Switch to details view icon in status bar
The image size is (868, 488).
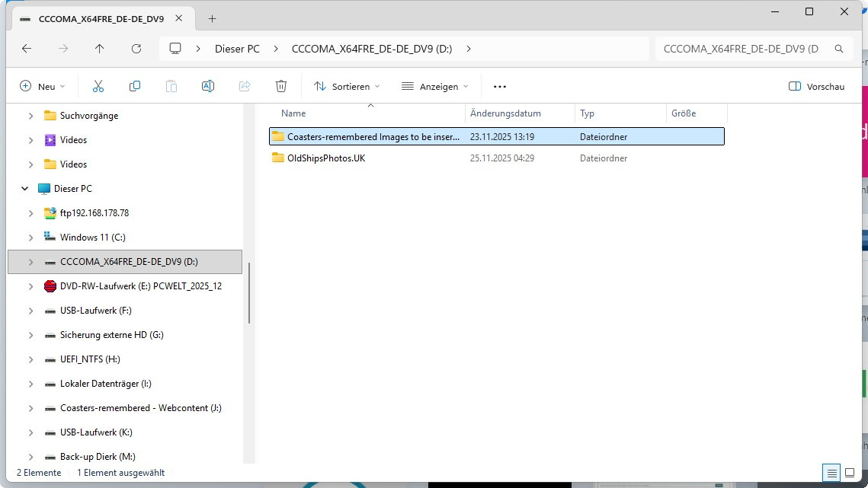(831, 473)
